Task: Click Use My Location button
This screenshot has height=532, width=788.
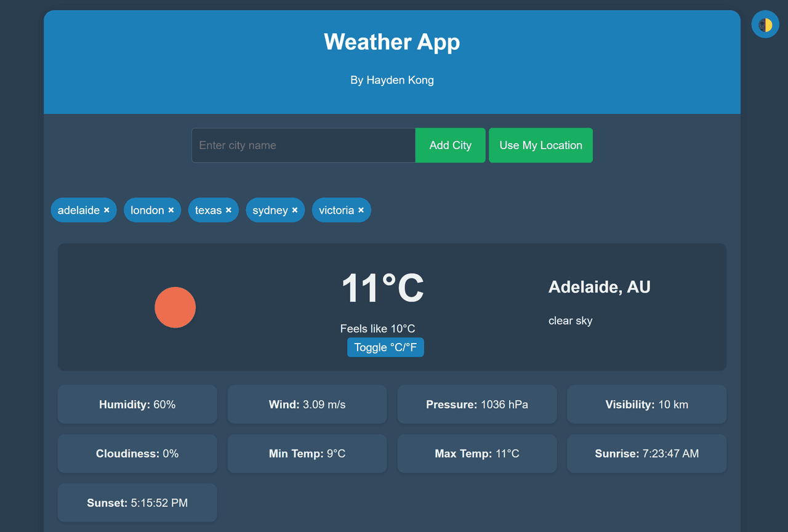Action: click(541, 145)
